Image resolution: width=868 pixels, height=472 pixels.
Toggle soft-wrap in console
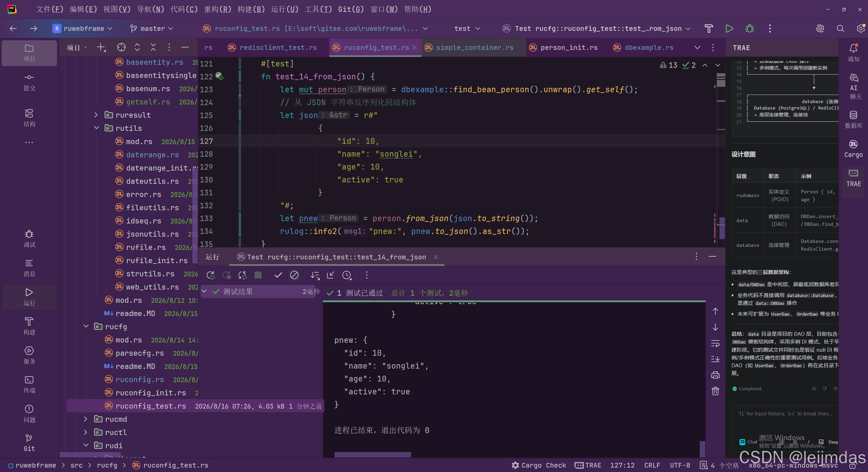(715, 343)
